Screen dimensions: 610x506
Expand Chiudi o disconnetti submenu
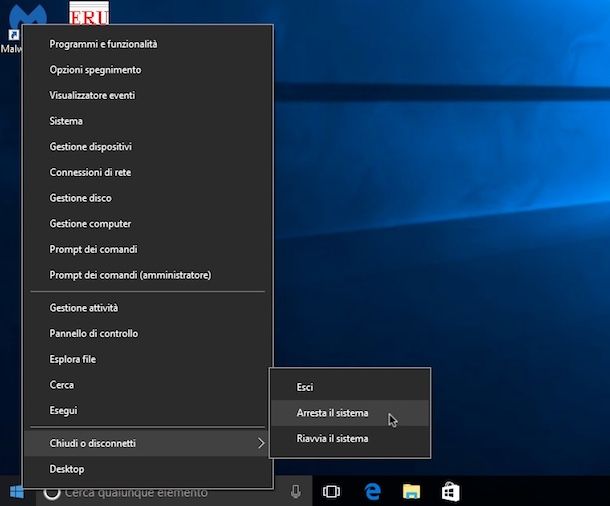coord(148,443)
